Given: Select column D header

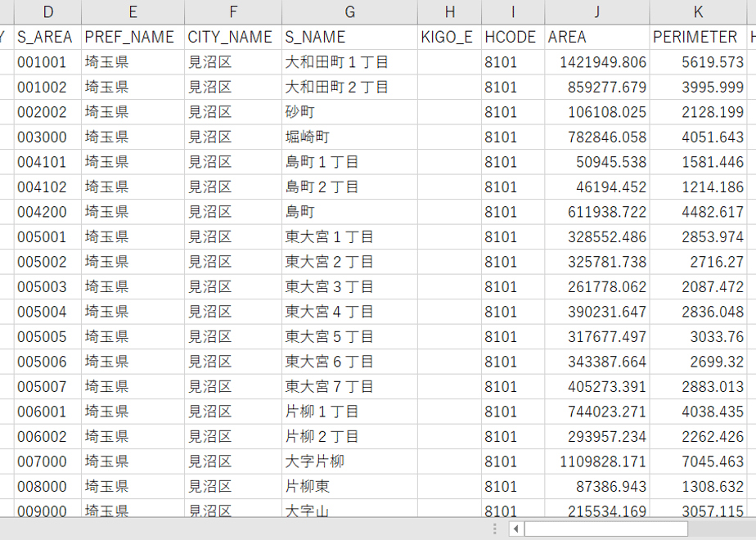Looking at the screenshot, I should [47, 12].
